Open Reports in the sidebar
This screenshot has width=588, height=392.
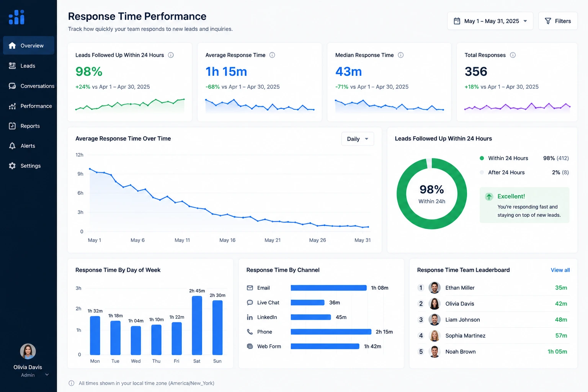29,126
